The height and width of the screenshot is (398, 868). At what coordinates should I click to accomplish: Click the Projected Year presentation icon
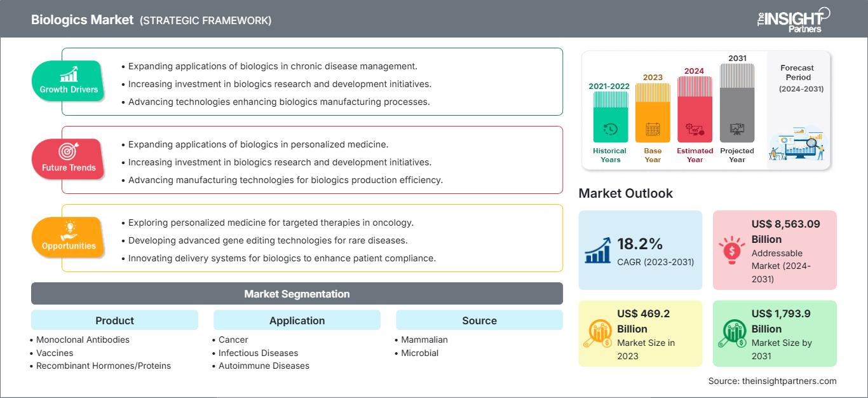(x=737, y=129)
